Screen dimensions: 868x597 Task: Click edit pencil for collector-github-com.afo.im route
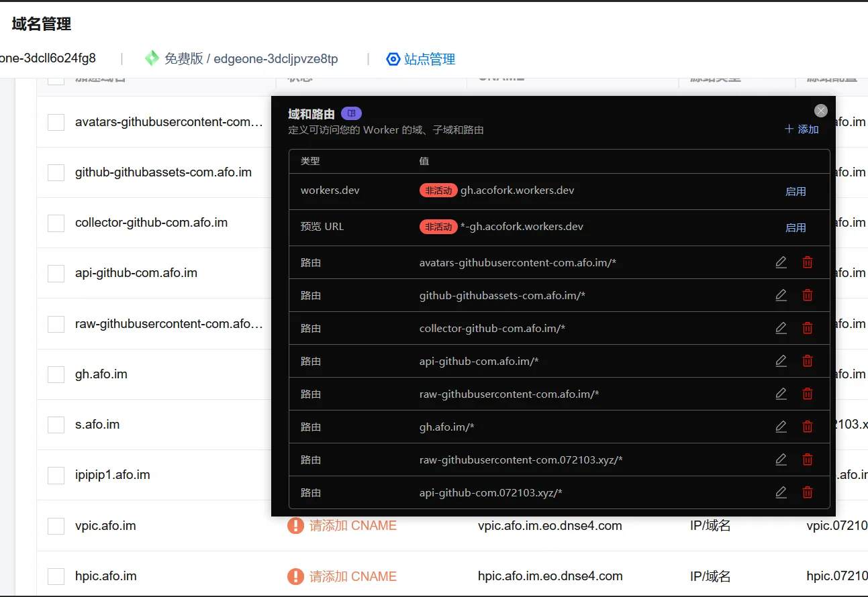[781, 328]
